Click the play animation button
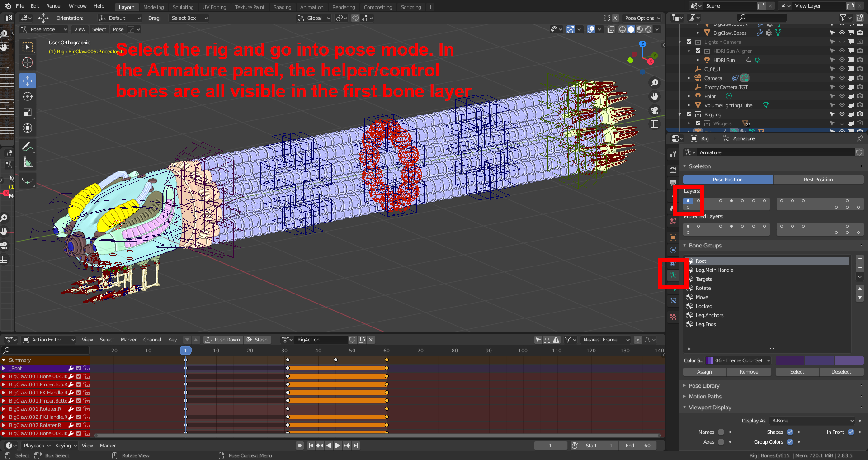Image resolution: width=868 pixels, height=460 pixels. pos(337,446)
